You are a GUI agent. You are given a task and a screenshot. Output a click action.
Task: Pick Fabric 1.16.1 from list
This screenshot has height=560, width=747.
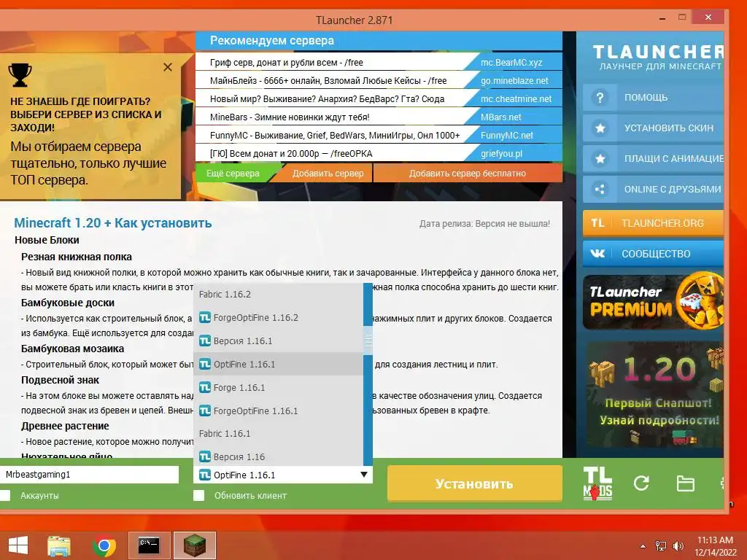click(x=278, y=433)
